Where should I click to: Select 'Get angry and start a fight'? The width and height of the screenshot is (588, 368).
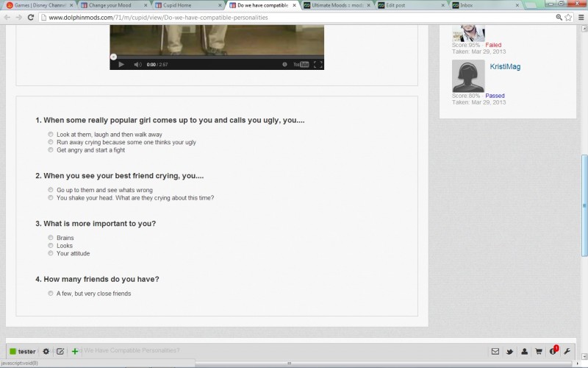pos(51,150)
